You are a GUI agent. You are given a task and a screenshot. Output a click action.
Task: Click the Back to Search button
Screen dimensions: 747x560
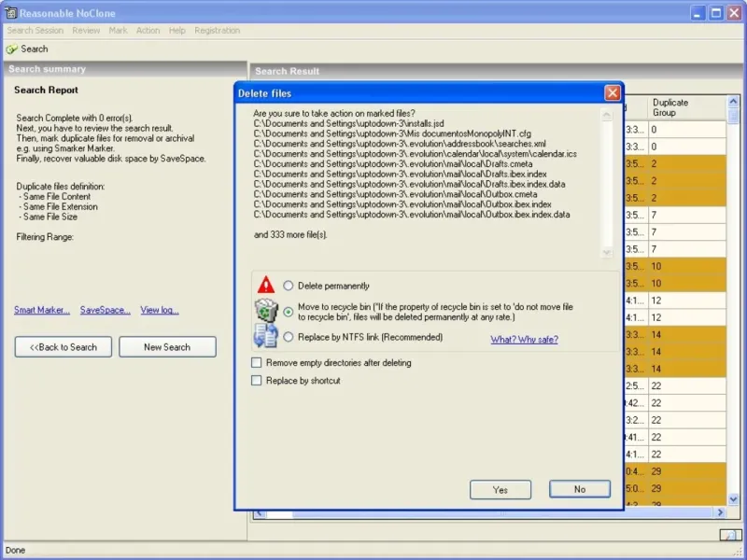pyautogui.click(x=63, y=347)
